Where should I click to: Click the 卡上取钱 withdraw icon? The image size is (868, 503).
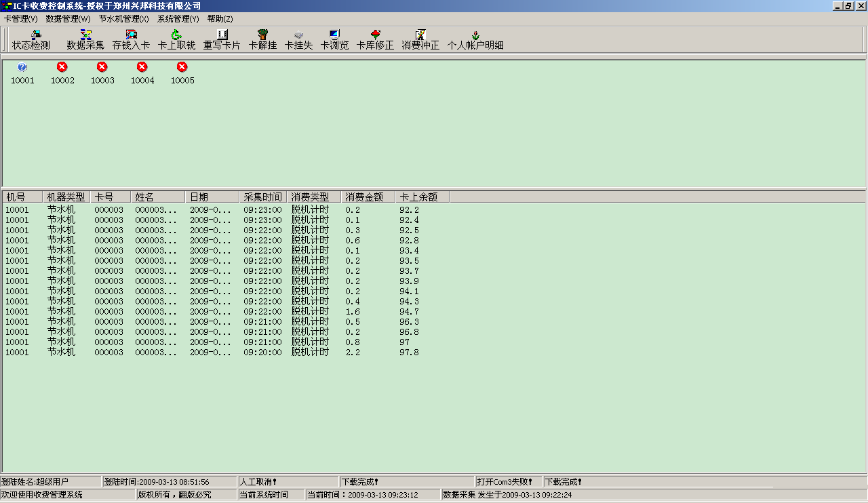pyautogui.click(x=176, y=40)
